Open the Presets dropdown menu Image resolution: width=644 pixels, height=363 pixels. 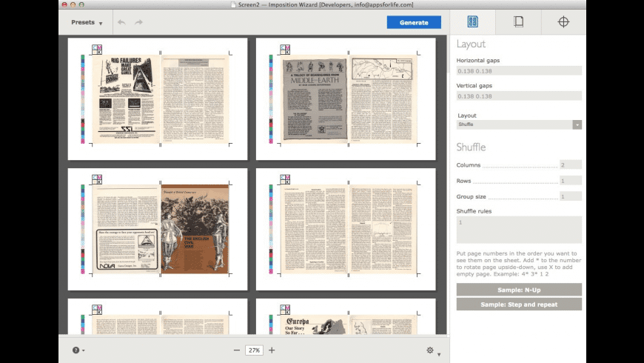pyautogui.click(x=87, y=23)
